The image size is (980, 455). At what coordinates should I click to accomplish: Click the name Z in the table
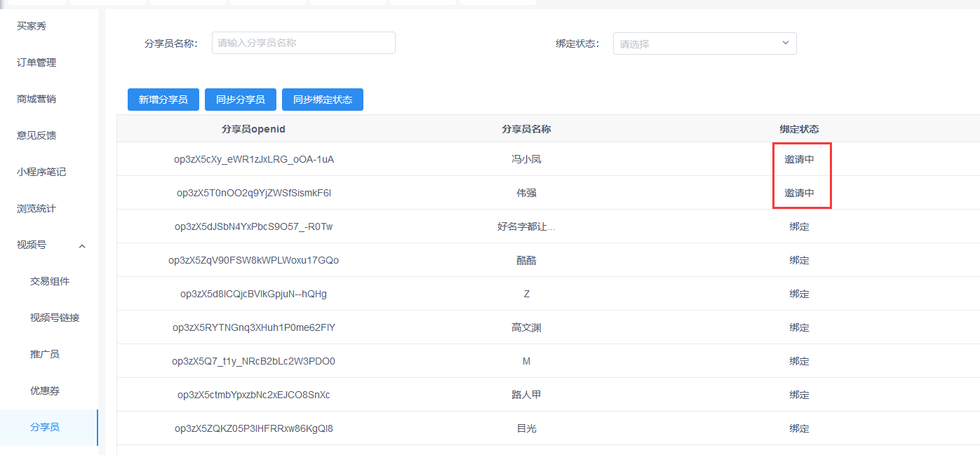click(x=527, y=294)
